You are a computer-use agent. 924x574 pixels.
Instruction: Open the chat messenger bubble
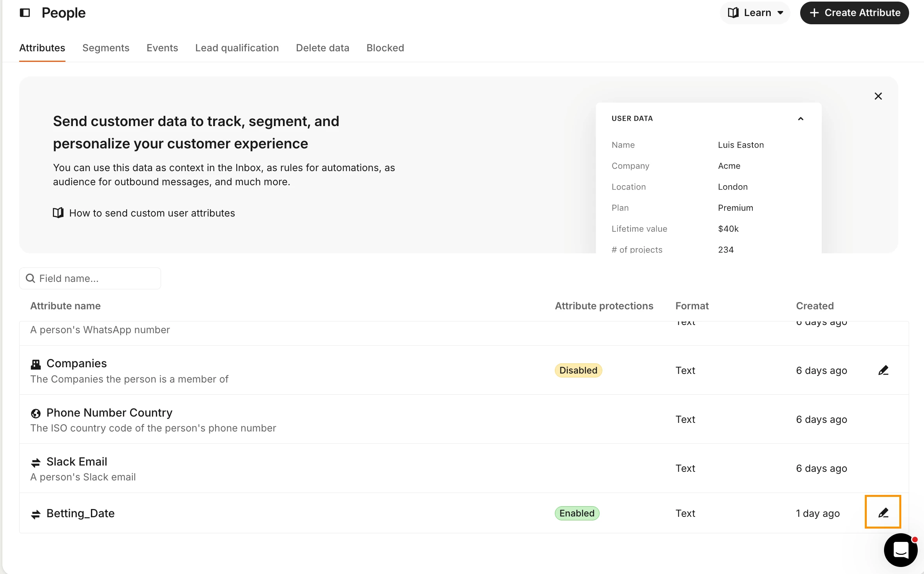point(900,550)
